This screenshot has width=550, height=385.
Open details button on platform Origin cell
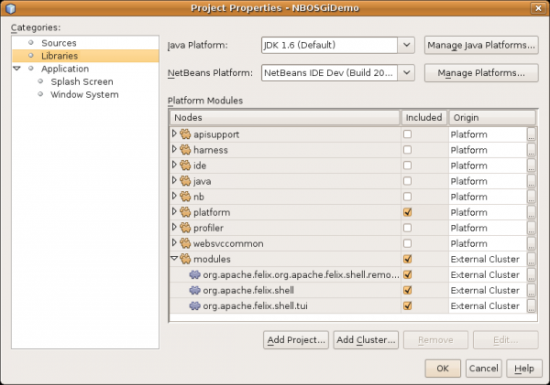[531, 212]
